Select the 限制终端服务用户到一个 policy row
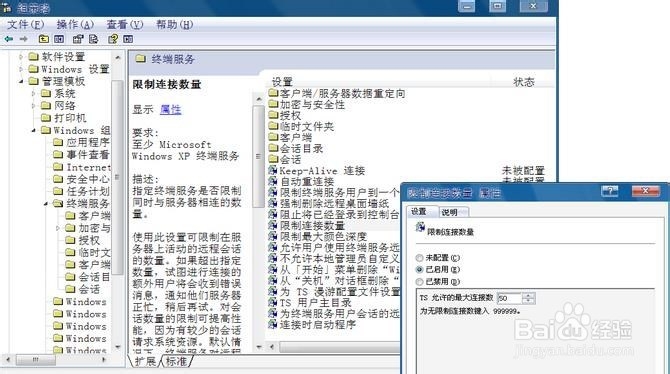The height and width of the screenshot is (374, 670). click(334, 192)
